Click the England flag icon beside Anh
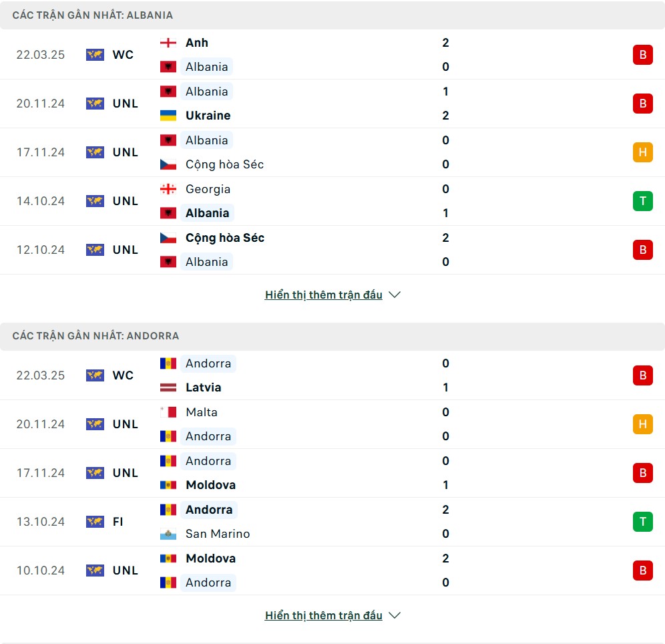665x644 pixels. 168,43
